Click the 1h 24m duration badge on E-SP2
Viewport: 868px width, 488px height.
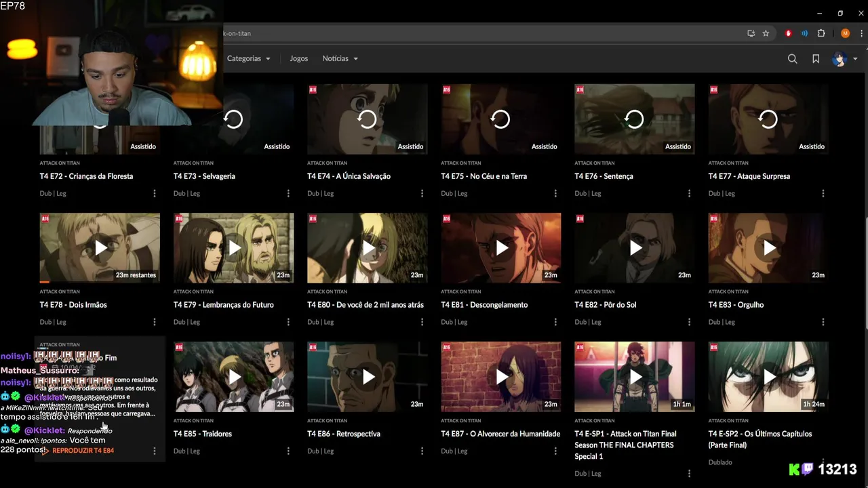pos(814,404)
